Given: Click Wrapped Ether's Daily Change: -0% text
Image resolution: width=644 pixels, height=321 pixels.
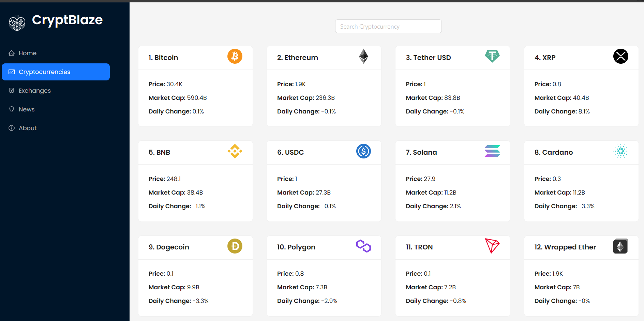Looking at the screenshot, I should (x=562, y=301).
